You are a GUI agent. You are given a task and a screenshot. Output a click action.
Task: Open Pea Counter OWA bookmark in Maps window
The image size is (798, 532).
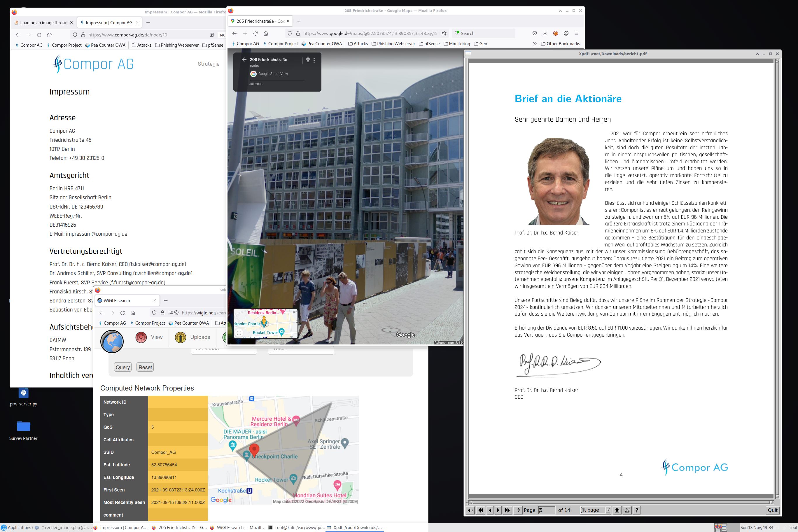[x=322, y=44]
